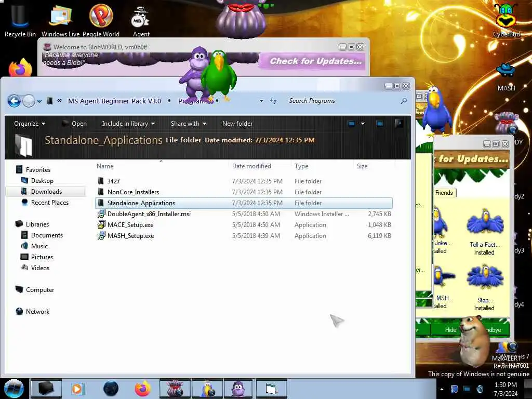This screenshot has height=399, width=532.
Task: Open Libraries in navigation pane
Action: click(37, 224)
